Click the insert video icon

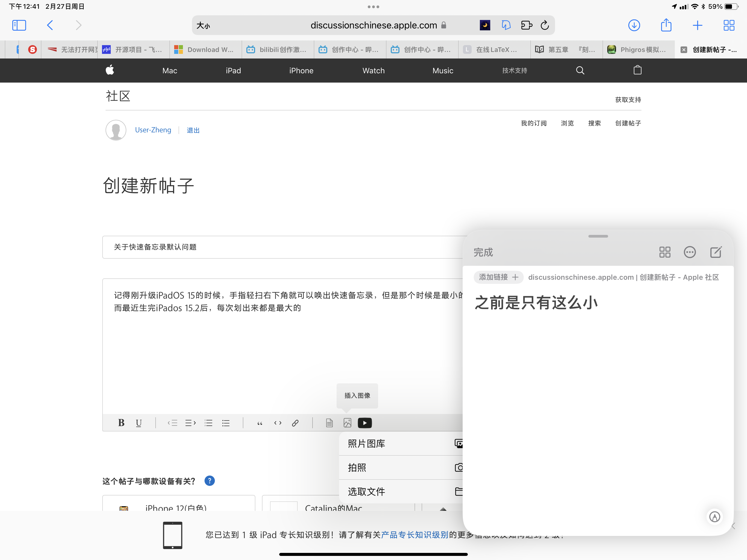365,423
